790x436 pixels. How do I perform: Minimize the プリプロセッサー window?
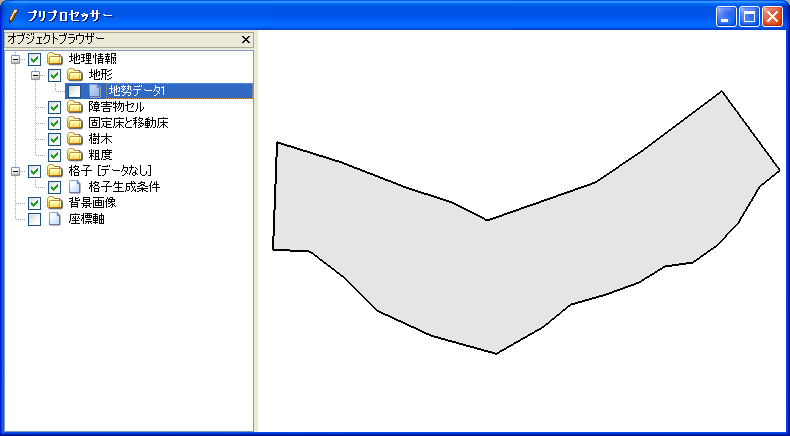pos(726,17)
